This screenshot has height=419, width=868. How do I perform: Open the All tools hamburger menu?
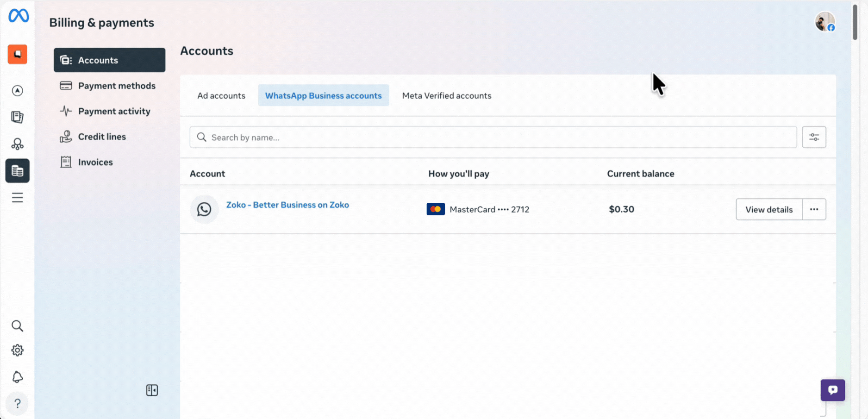pos(18,198)
